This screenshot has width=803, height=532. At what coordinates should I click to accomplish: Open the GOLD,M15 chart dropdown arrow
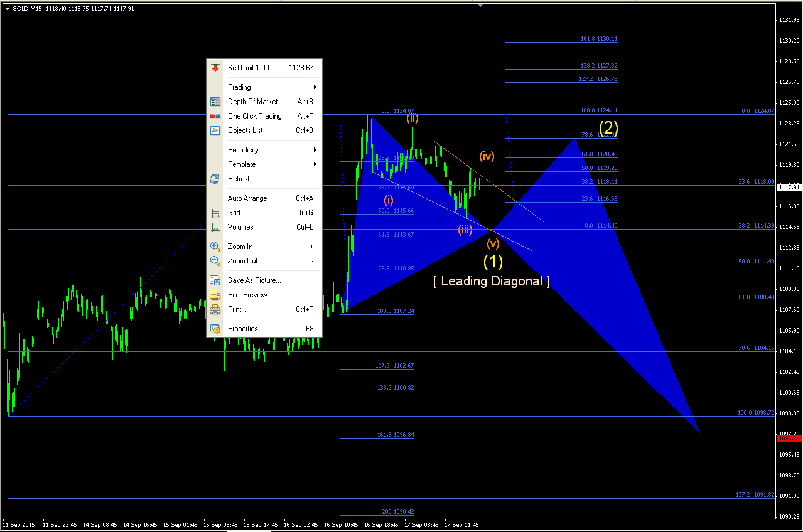point(7,8)
